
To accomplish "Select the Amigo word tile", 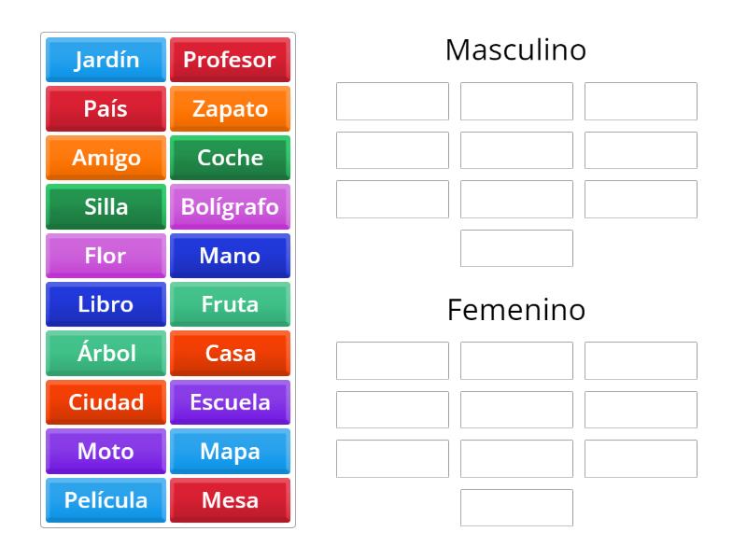I will point(106,158).
